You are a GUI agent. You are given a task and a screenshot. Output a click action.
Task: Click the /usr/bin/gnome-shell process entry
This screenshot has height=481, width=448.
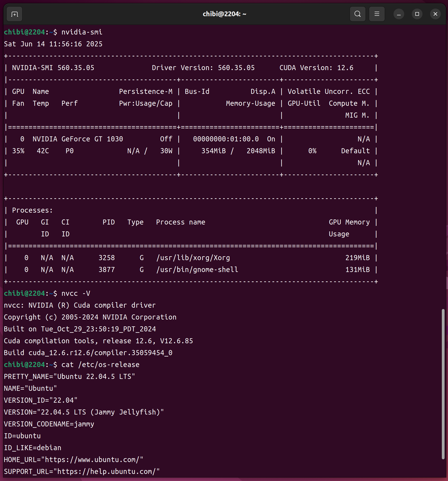197,270
